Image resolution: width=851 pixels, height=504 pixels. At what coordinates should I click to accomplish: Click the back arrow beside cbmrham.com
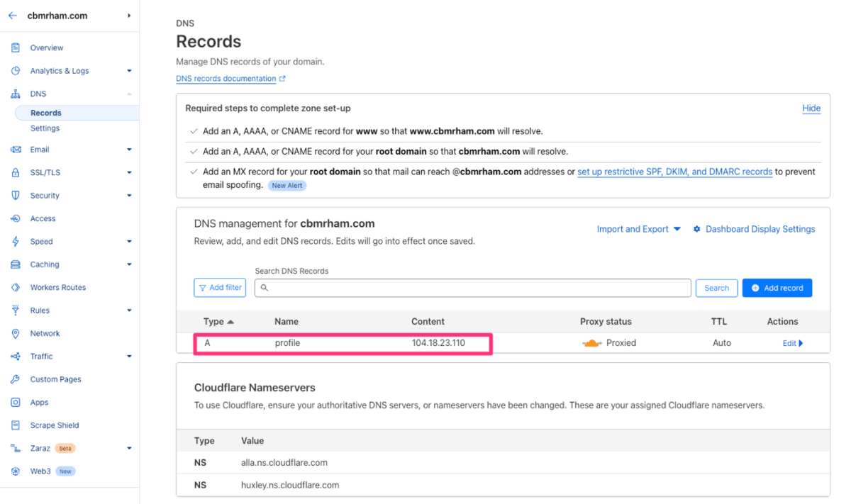pyautogui.click(x=13, y=16)
